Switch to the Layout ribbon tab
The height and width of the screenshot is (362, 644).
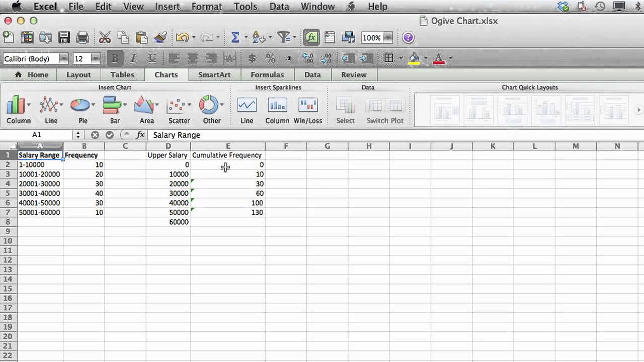tap(78, 74)
